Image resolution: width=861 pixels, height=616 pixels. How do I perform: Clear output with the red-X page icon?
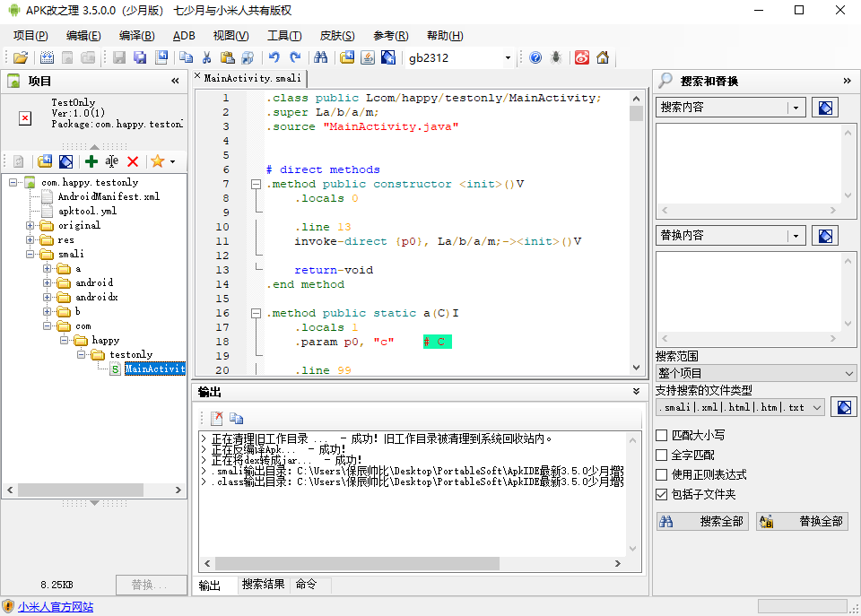point(216,418)
